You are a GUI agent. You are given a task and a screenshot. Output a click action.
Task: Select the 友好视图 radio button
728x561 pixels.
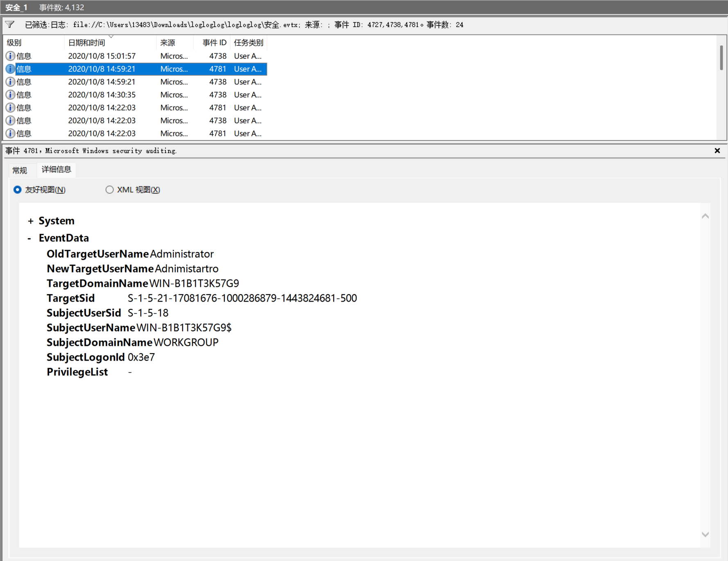coord(18,190)
